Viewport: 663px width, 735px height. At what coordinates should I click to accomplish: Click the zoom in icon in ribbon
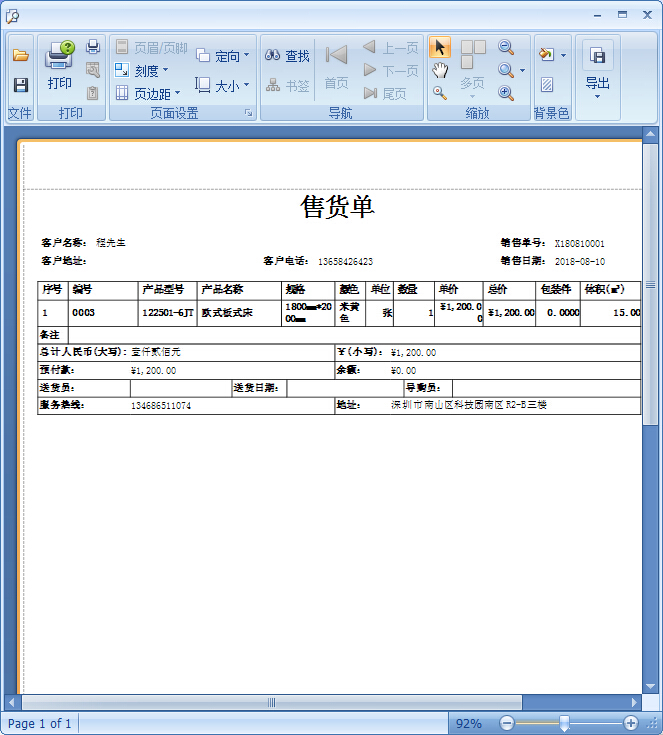pyautogui.click(x=506, y=93)
